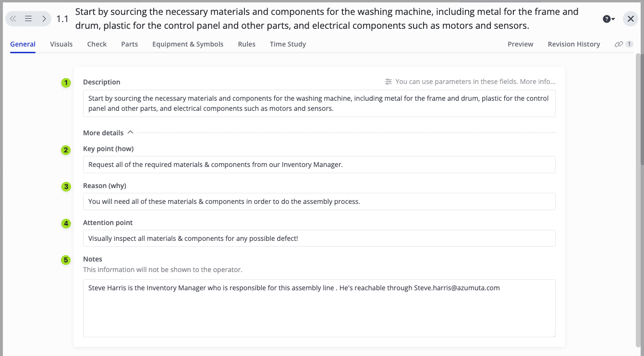Click the vertical scrollbar on right

coord(639,110)
